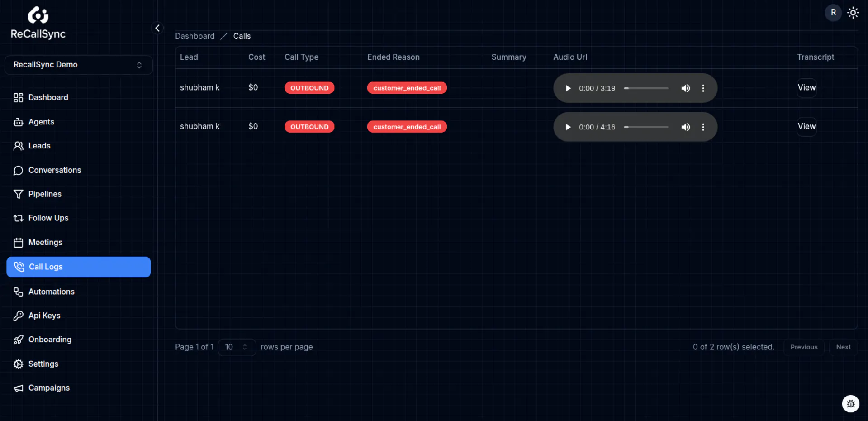Toggle light theme with the sun icon
The height and width of the screenshot is (421, 868).
point(853,13)
